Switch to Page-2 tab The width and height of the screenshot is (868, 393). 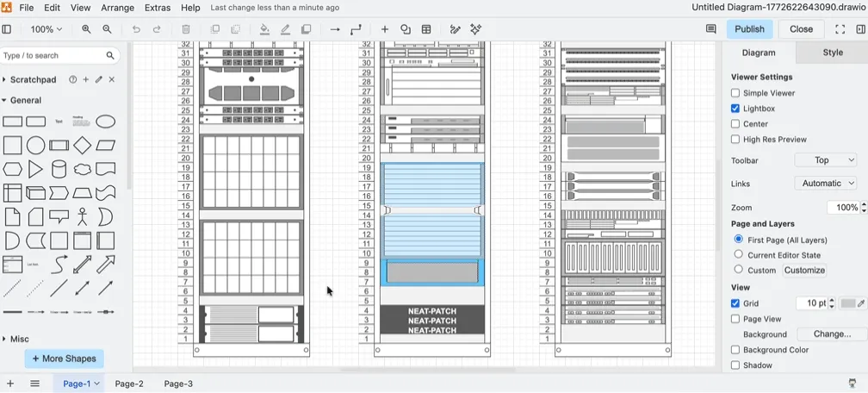click(x=129, y=384)
